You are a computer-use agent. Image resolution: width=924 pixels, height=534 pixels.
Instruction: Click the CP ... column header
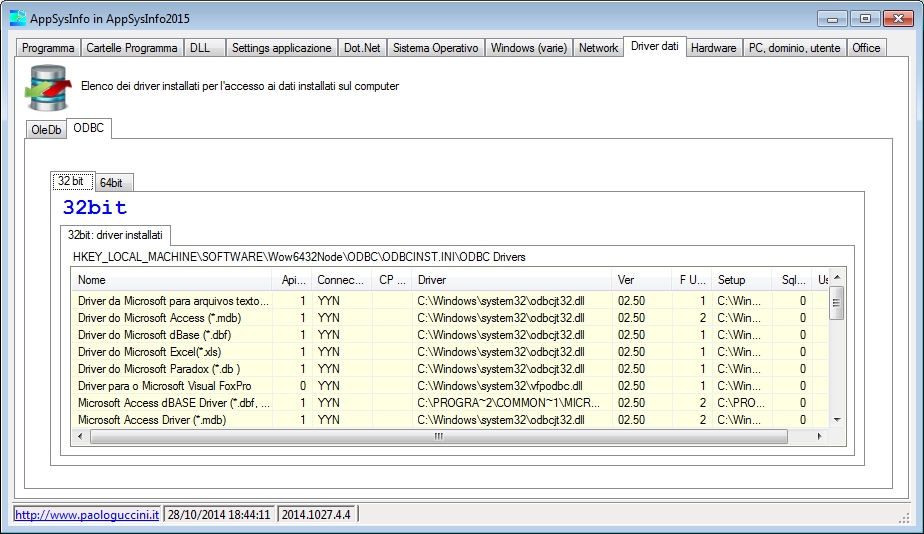tap(392, 280)
